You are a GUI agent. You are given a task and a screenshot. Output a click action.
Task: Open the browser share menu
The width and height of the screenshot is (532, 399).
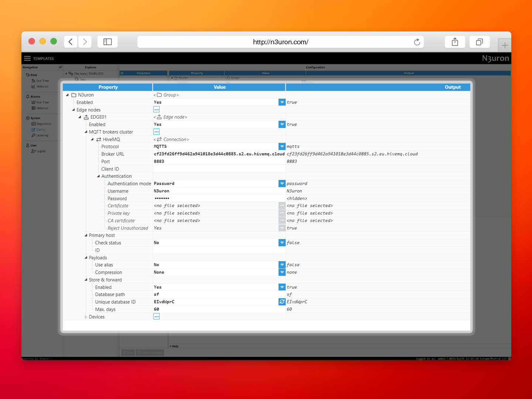pos(455,42)
